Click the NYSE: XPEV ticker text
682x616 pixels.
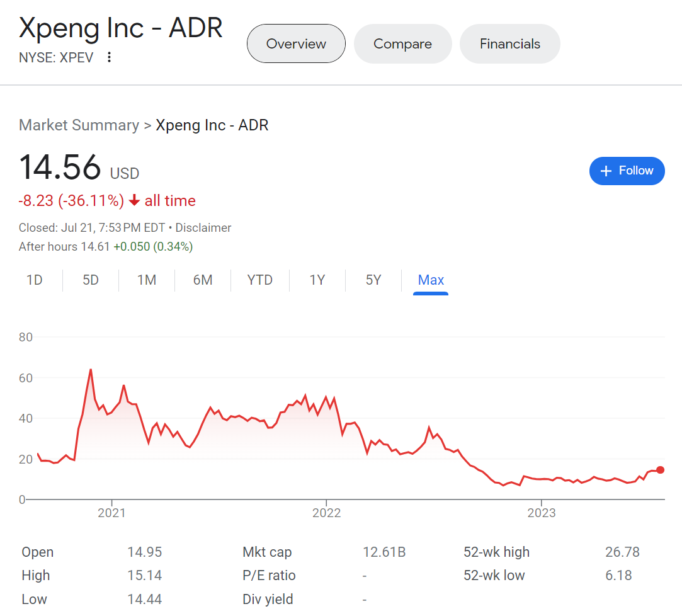pyautogui.click(x=56, y=57)
